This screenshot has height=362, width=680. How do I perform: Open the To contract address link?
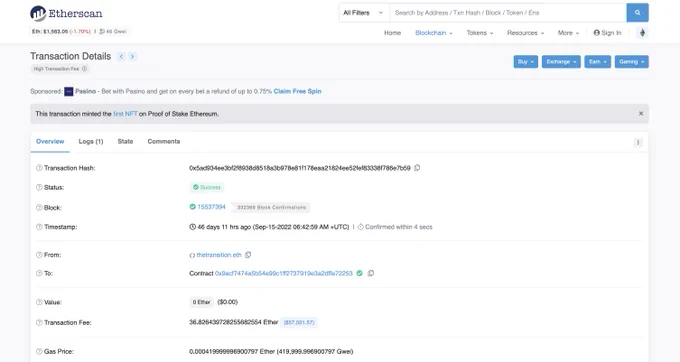[284, 273]
